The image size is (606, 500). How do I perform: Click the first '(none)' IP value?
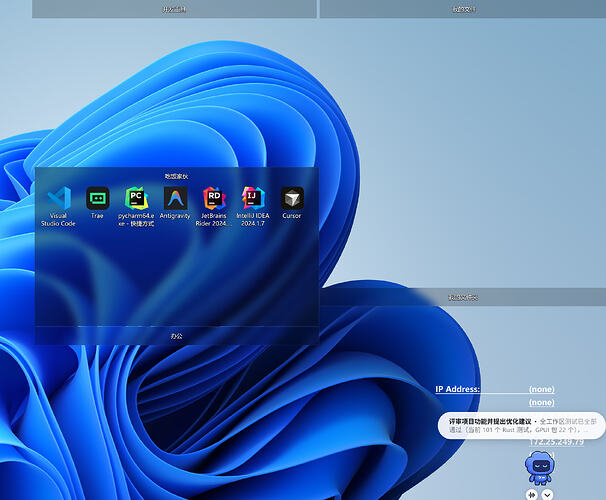tap(541, 389)
